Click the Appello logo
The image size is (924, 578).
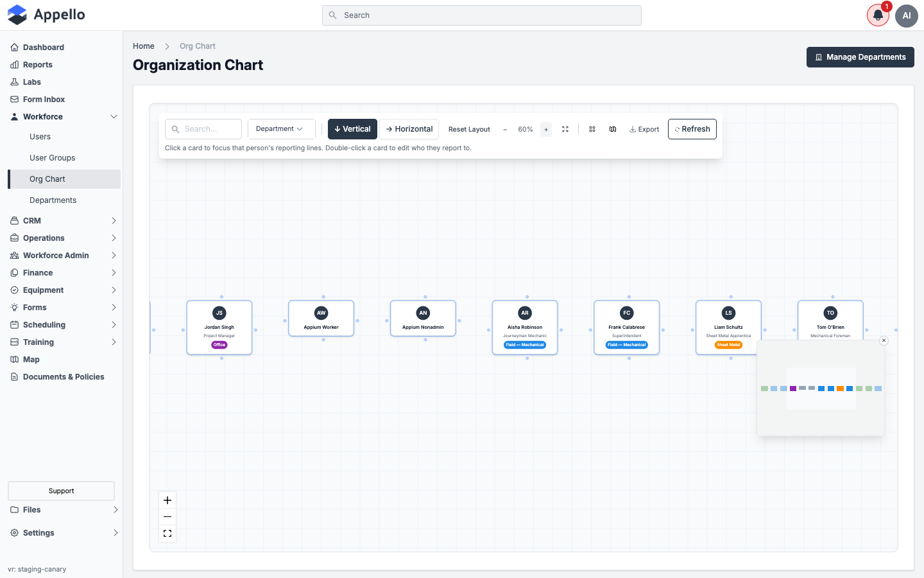pos(46,15)
